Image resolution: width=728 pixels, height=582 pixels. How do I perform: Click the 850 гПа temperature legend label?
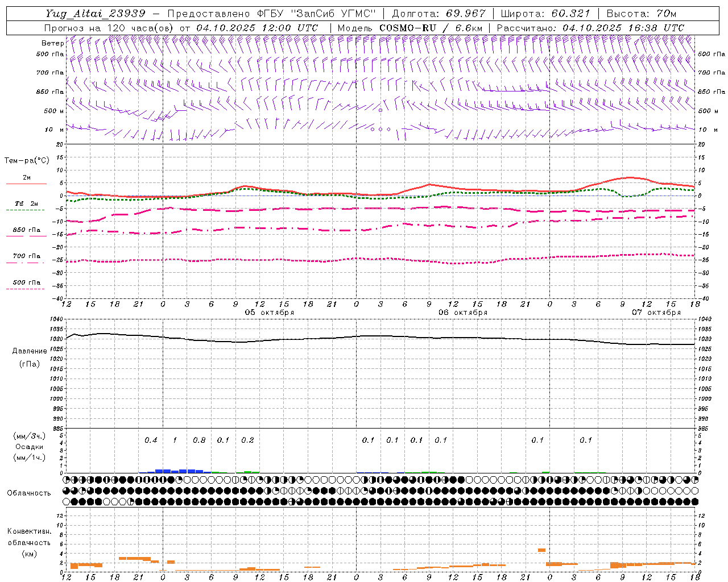[27, 230]
